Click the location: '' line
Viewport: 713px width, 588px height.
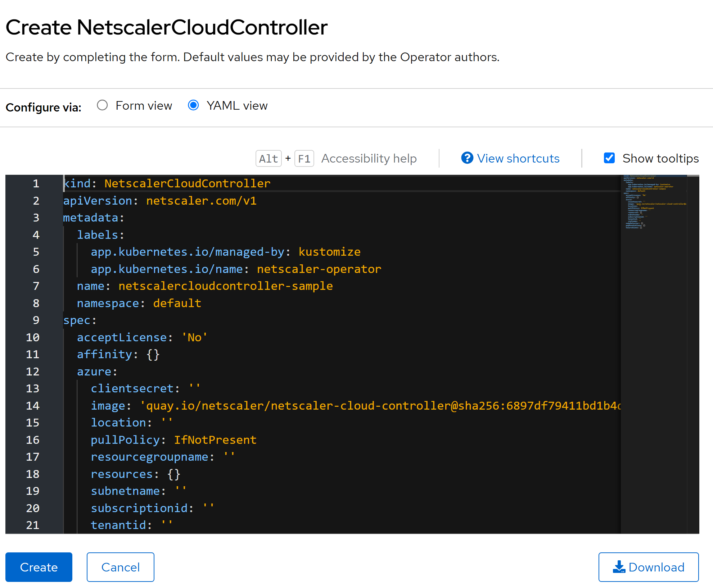click(132, 423)
